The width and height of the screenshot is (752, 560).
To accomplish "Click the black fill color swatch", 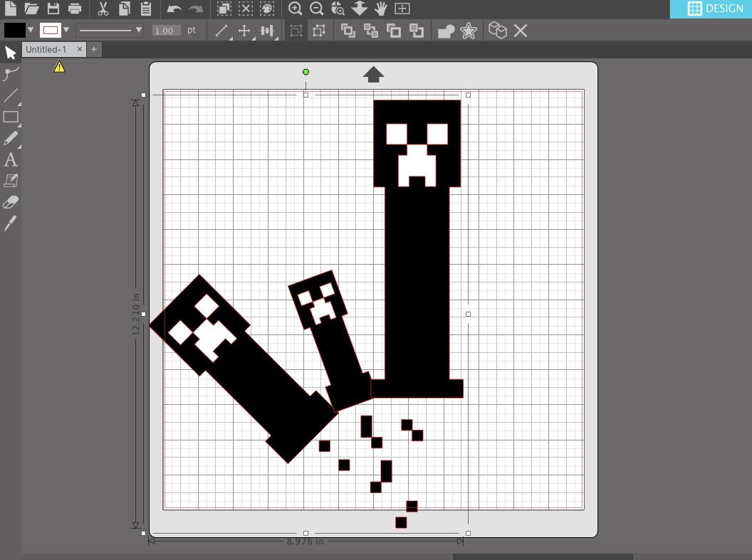I will click(14, 30).
